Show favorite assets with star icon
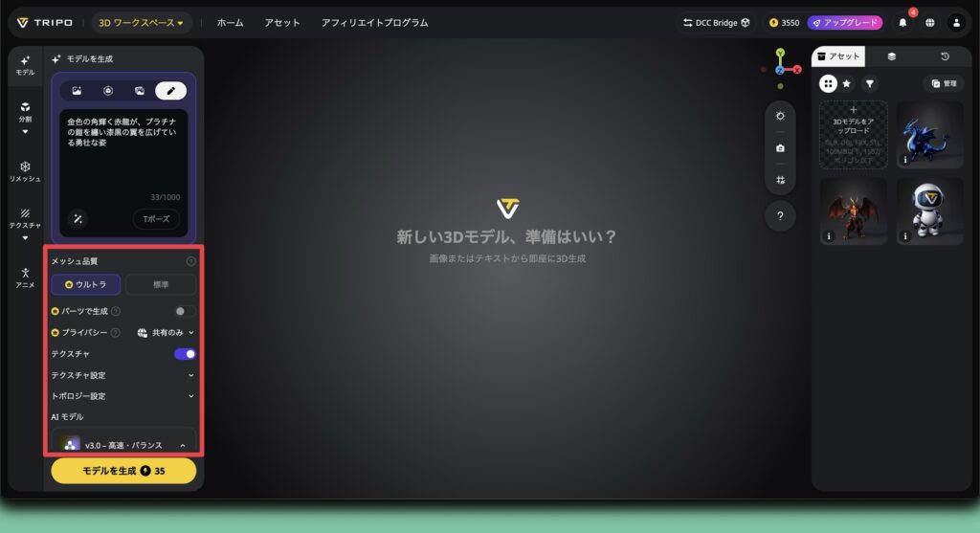 point(847,84)
